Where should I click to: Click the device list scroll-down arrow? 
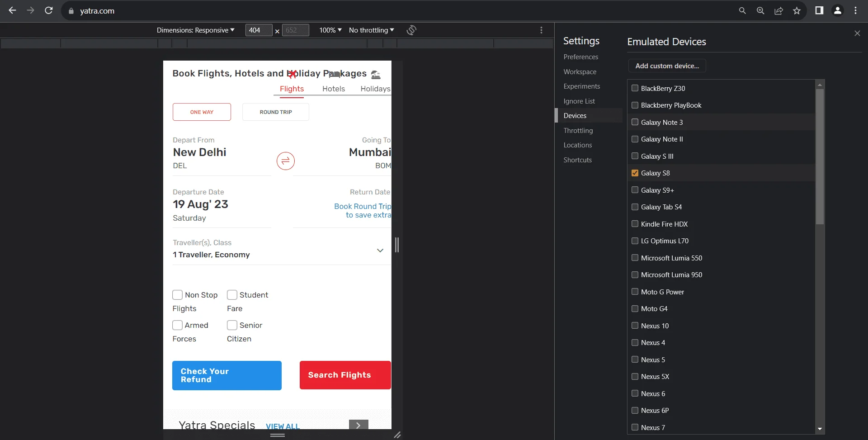pyautogui.click(x=820, y=429)
